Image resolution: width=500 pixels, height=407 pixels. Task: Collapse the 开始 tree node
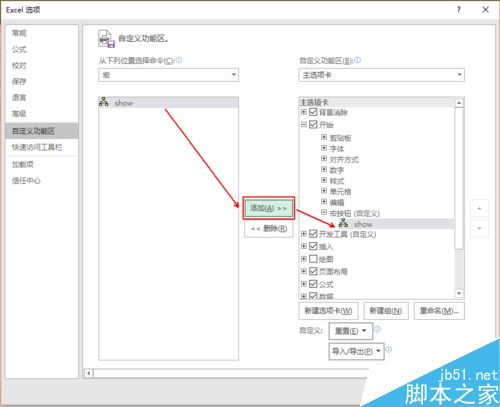(304, 124)
